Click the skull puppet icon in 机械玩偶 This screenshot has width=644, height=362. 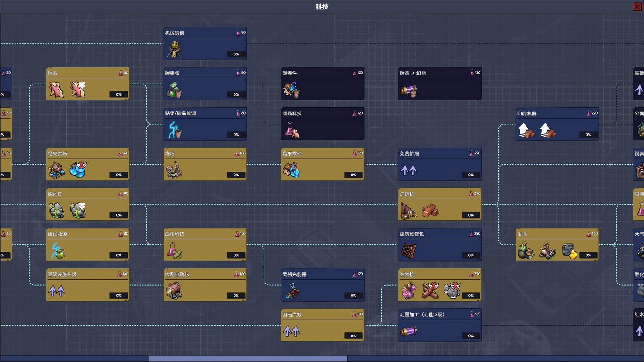(x=174, y=49)
